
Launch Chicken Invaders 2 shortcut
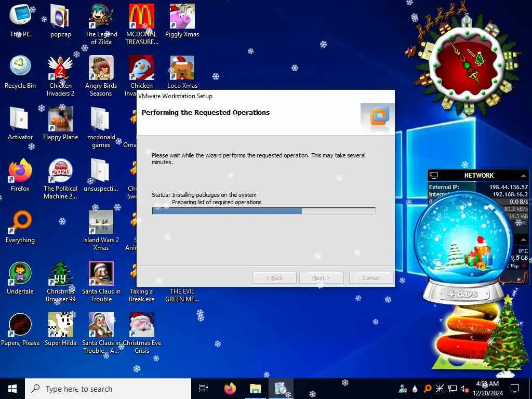point(60,75)
